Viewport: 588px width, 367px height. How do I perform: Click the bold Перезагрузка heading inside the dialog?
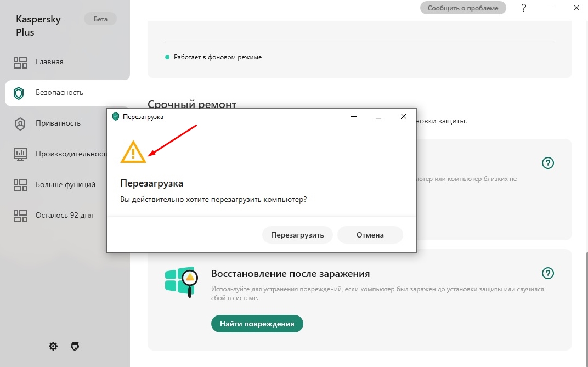[151, 183]
